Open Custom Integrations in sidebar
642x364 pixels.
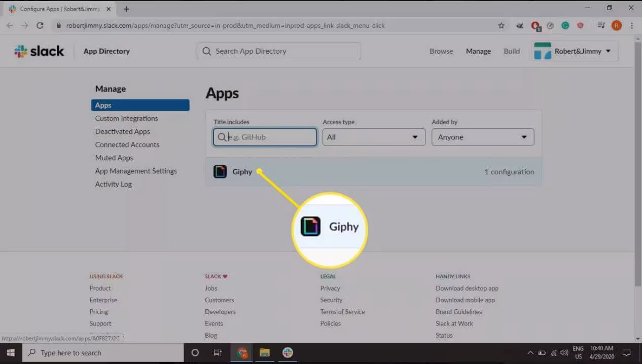click(126, 119)
